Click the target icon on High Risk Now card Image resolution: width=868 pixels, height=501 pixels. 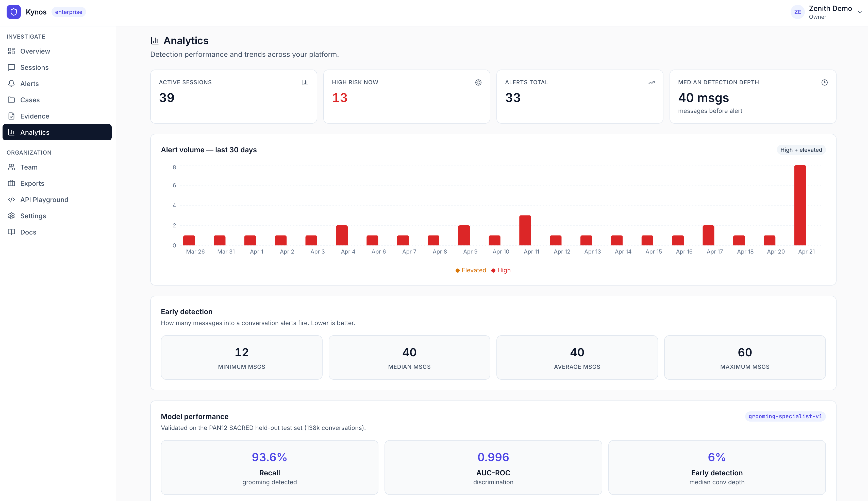(x=479, y=82)
